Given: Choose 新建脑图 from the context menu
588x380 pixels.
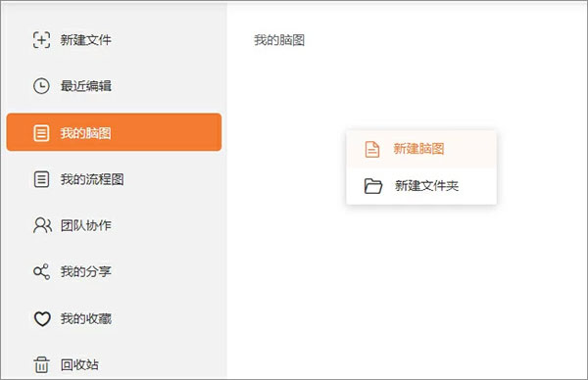Looking at the screenshot, I should pos(421,149).
